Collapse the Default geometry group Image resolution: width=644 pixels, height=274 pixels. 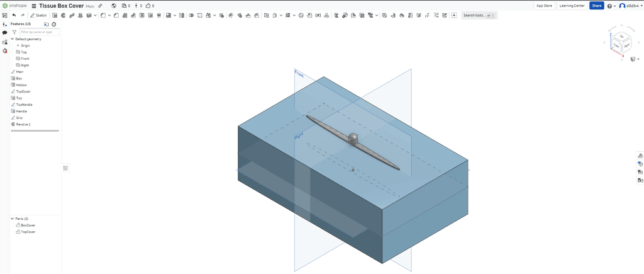pos(13,39)
